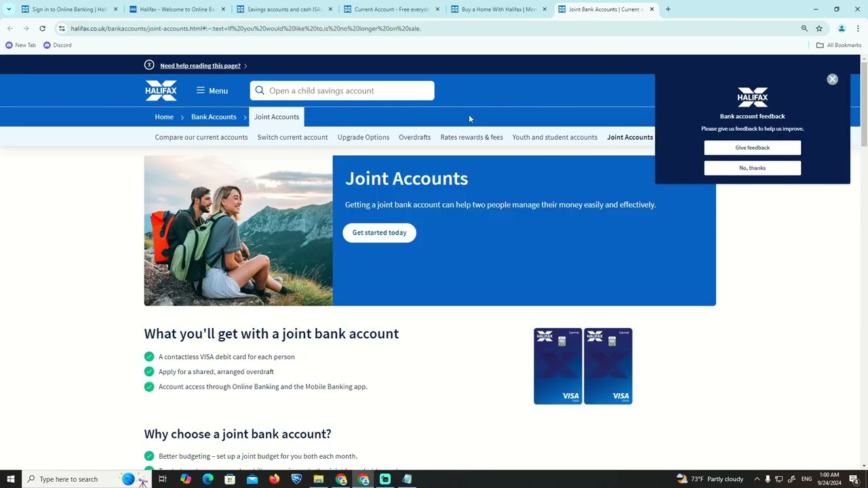Go back with browser back arrow

(9, 28)
